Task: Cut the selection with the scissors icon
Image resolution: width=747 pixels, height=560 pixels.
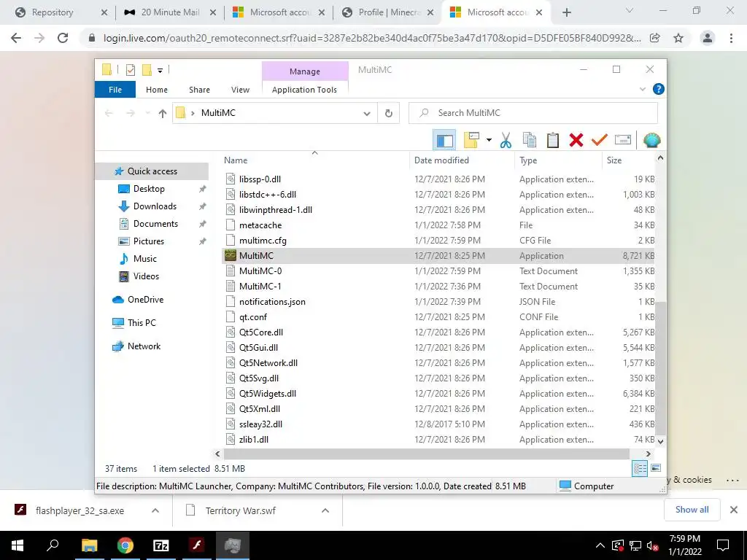Action: 506,140
